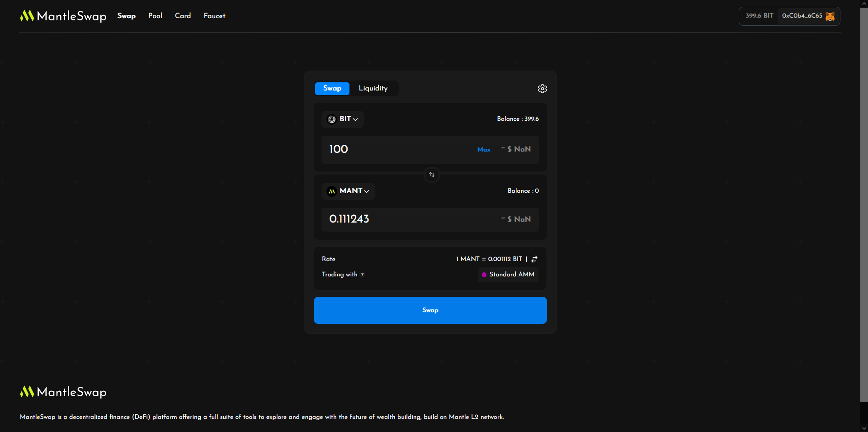Screen dimensions: 868x432
Task: Open the swap settings gear icon
Action: point(542,89)
